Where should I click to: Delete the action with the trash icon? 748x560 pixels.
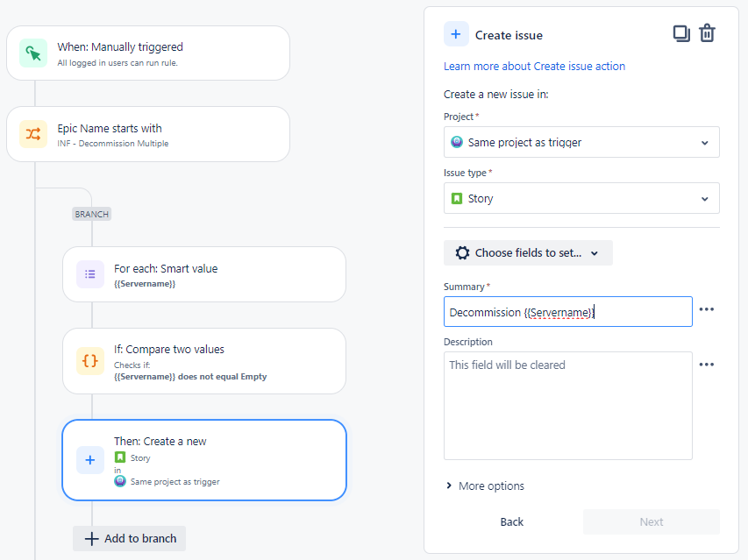[x=708, y=33]
